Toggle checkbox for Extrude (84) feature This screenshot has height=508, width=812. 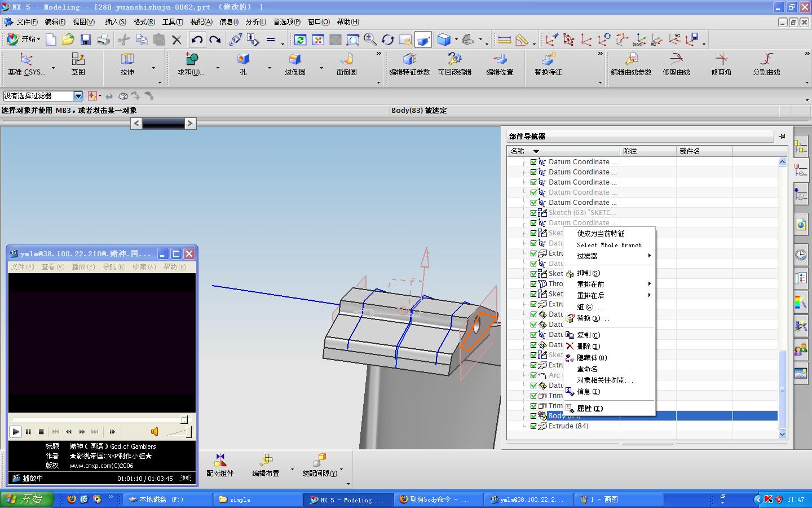(533, 426)
